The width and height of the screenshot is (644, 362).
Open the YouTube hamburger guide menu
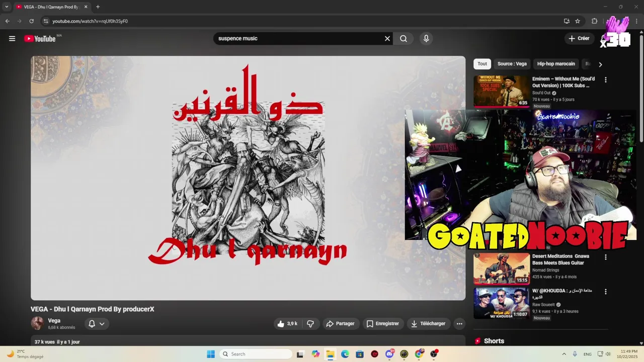pyautogui.click(x=12, y=39)
